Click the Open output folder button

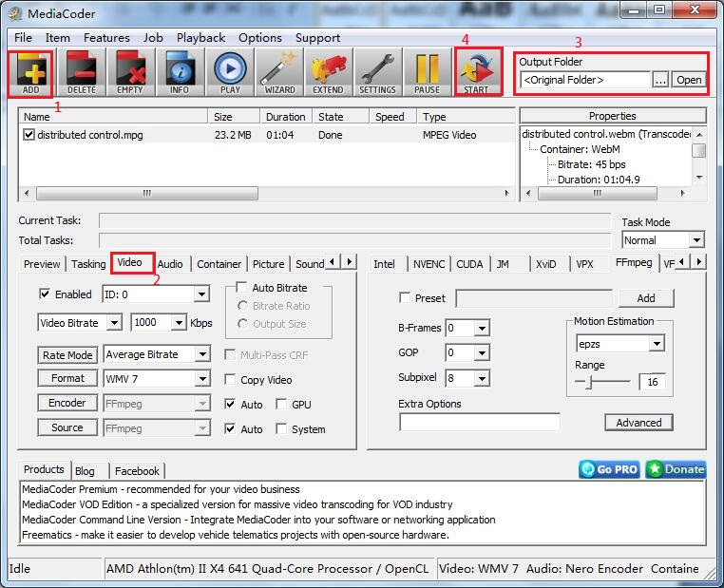click(x=689, y=80)
